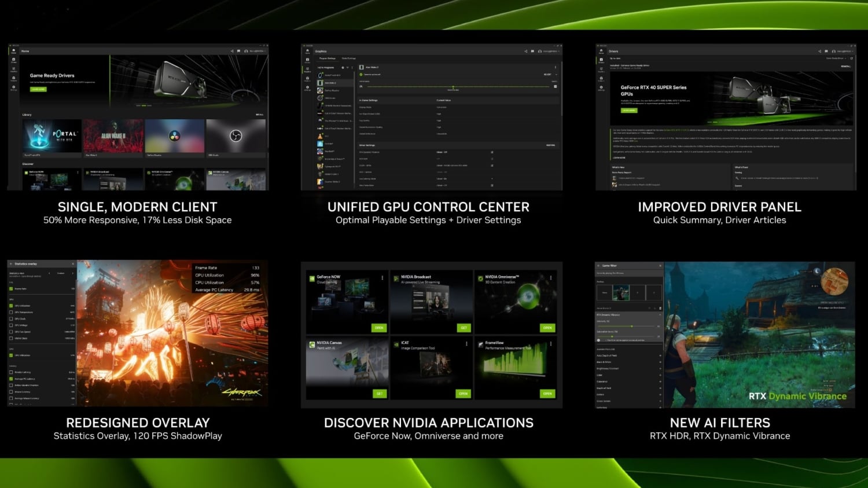The width and height of the screenshot is (868, 488).
Task: Add the Auto Depth of Field filter
Action: click(x=660, y=355)
